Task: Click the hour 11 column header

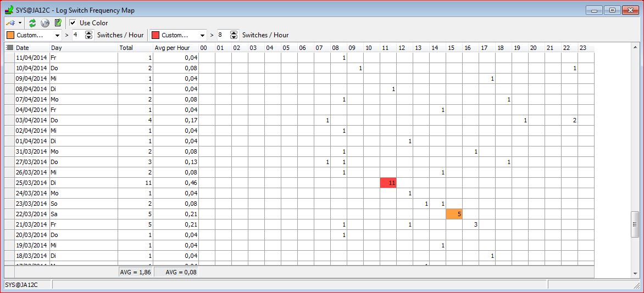Action: point(388,48)
